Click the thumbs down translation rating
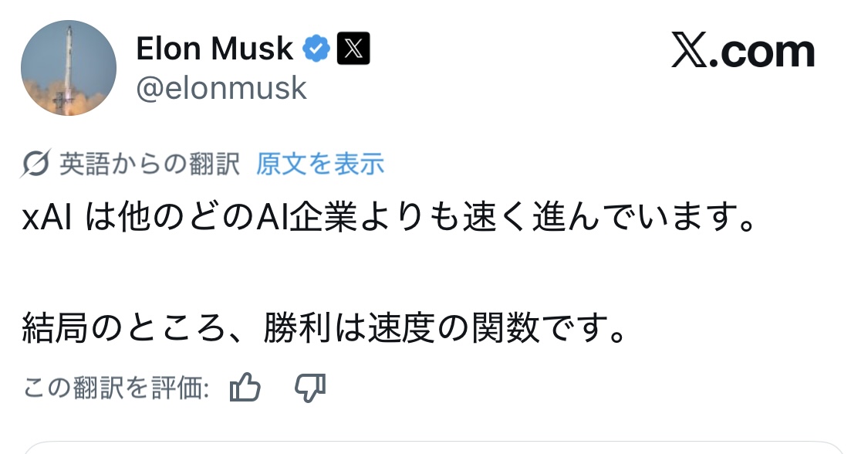 click(310, 388)
